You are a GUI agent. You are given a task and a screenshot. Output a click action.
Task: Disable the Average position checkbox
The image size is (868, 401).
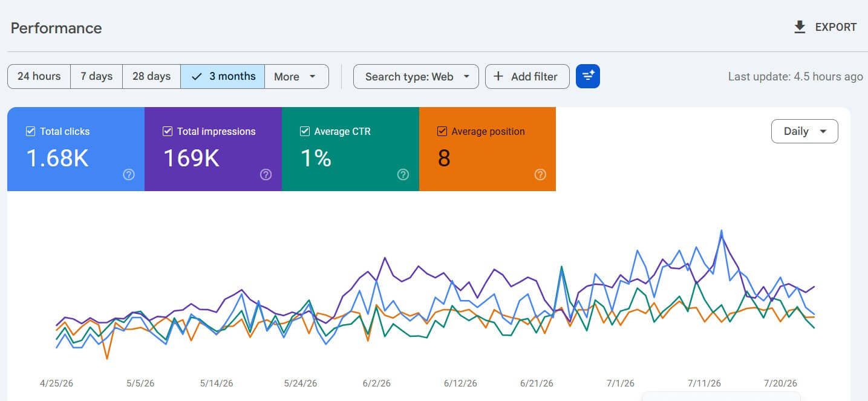tap(442, 131)
